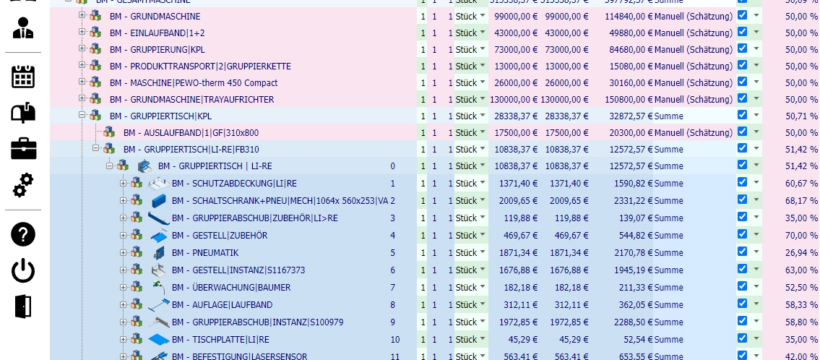Select row BM - MASCHINE|PEWO-therm 450 Compact

tap(193, 83)
